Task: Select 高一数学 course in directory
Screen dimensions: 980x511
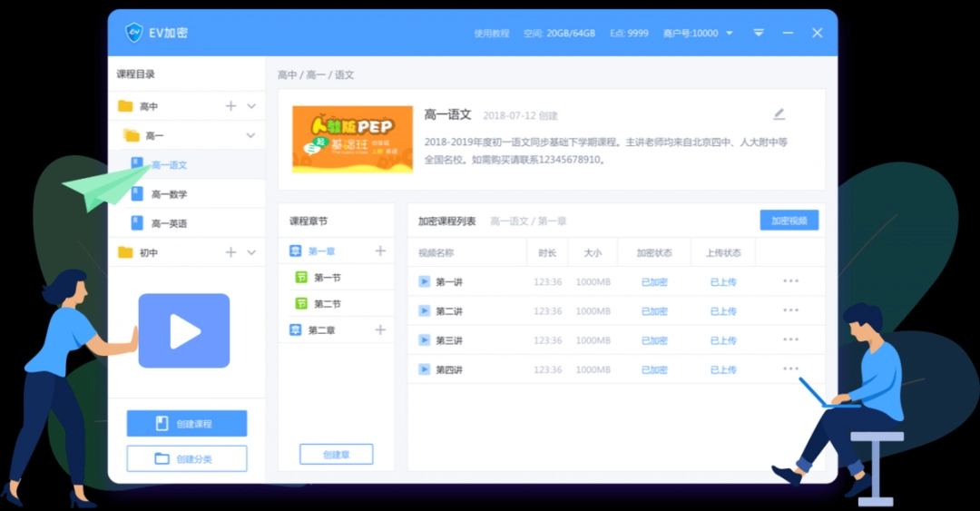Action: point(168,194)
